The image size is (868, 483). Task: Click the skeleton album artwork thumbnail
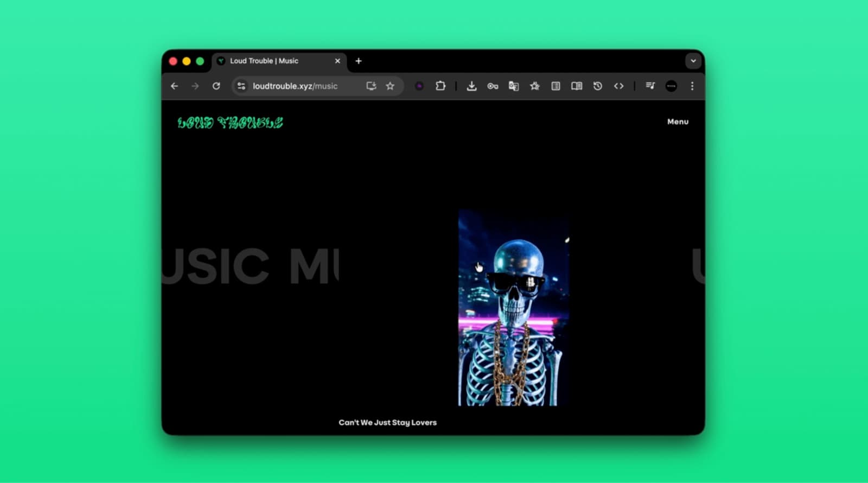[513, 308]
